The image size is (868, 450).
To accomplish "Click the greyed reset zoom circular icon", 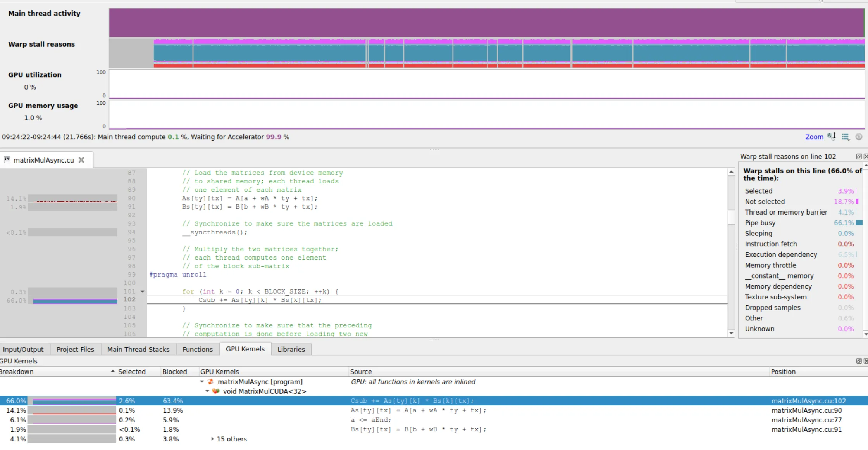I will click(x=859, y=137).
